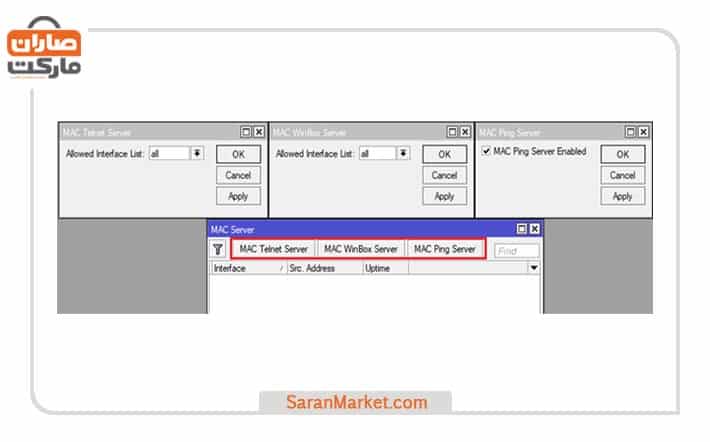Open the MAC Telnet Server button in toolbar
This screenshot has width=710, height=442.
click(x=273, y=249)
